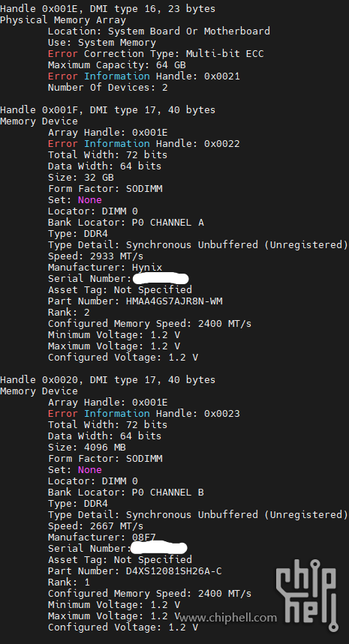The height and width of the screenshot is (644, 349).
Task: Click the Handle 0x001E header line
Action: pos(107,9)
